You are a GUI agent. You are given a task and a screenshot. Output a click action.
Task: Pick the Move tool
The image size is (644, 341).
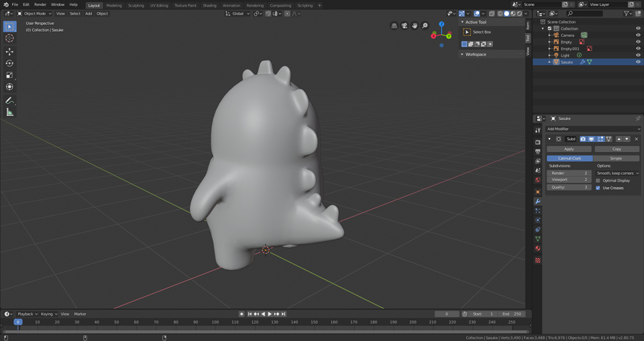(x=10, y=52)
